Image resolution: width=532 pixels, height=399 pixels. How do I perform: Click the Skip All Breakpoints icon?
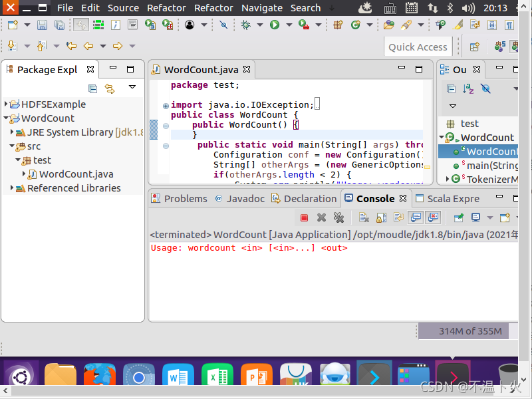point(223,25)
